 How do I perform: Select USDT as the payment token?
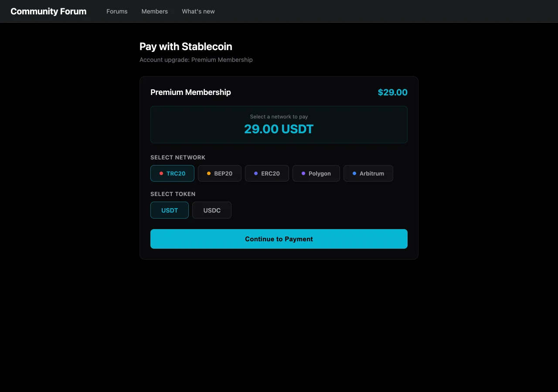[170, 210]
